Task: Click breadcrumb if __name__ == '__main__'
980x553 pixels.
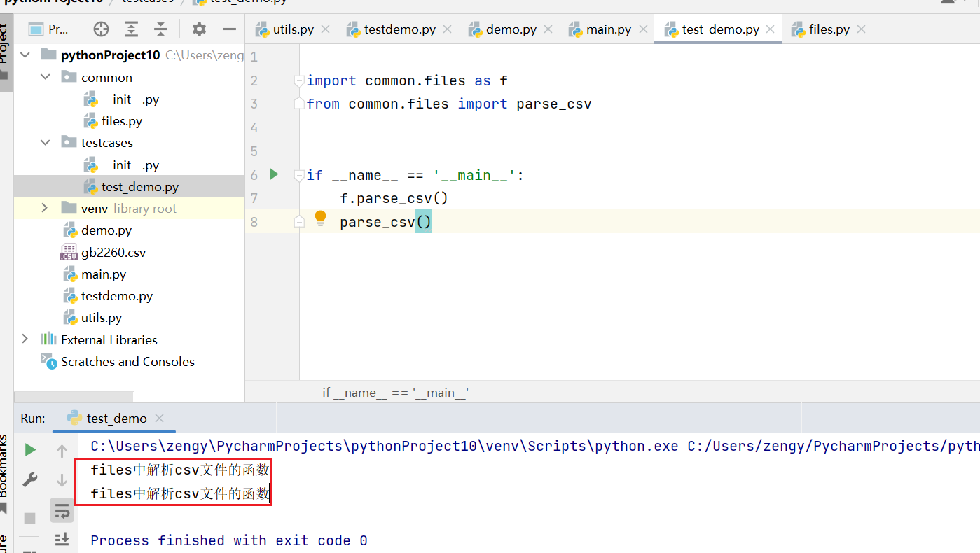Action: click(x=395, y=393)
